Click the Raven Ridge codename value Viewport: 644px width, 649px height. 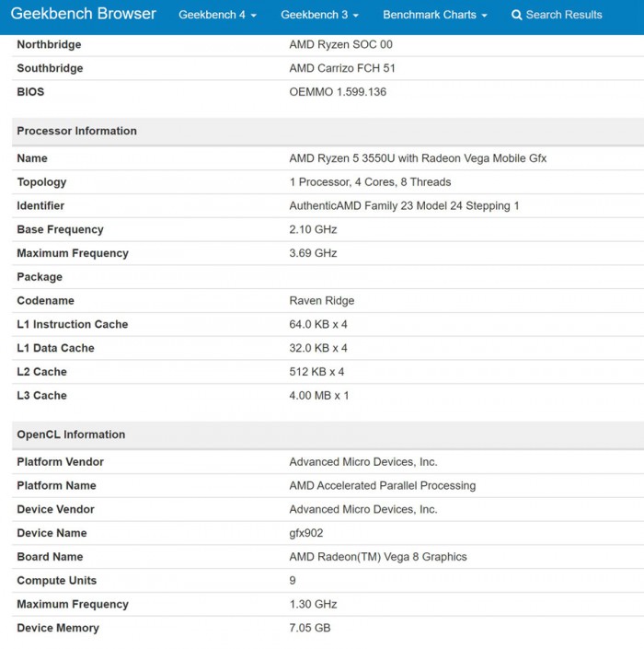coord(321,301)
